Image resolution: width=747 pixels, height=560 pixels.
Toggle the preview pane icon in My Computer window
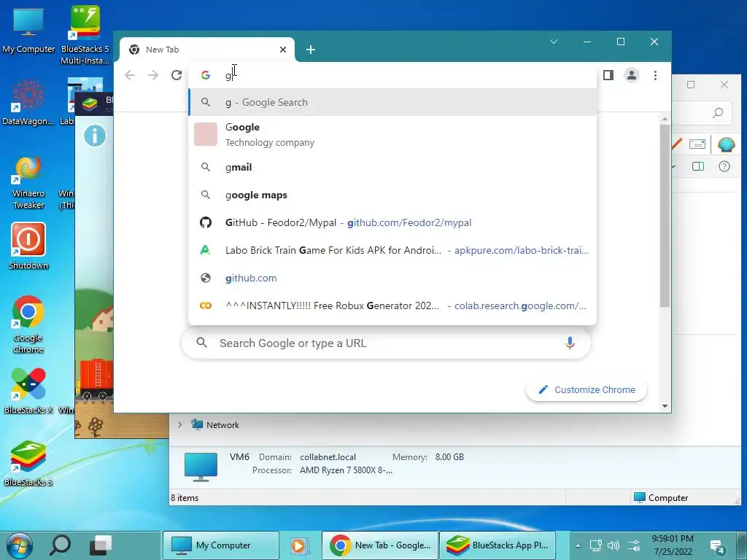[698, 166]
